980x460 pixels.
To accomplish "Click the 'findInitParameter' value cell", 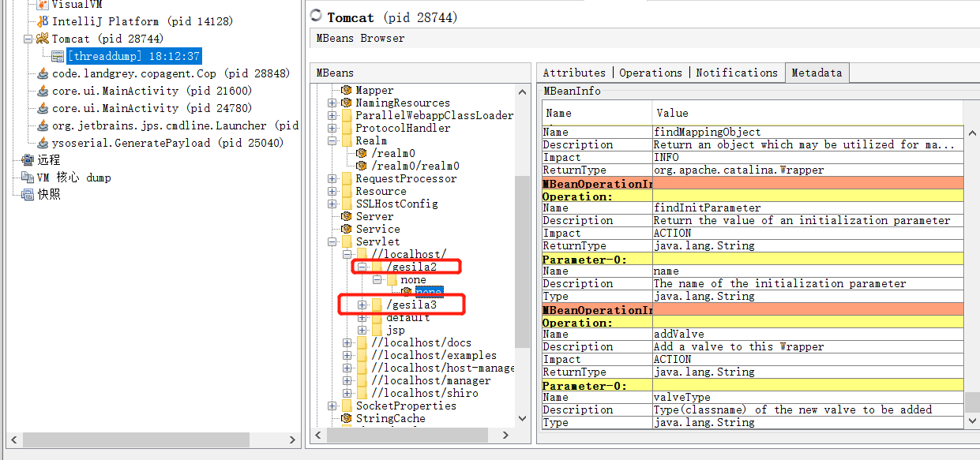I will (x=808, y=208).
